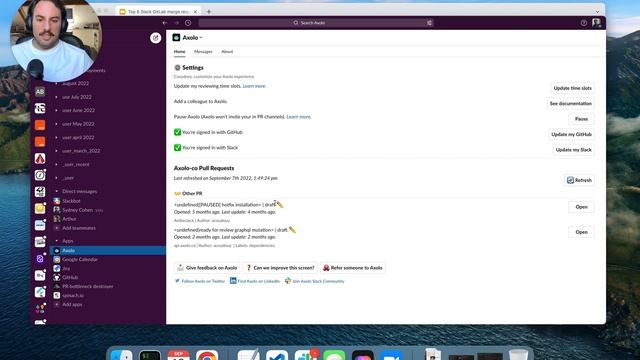This screenshot has width=640, height=360.
Task: Click Update time slots button
Action: (x=572, y=88)
